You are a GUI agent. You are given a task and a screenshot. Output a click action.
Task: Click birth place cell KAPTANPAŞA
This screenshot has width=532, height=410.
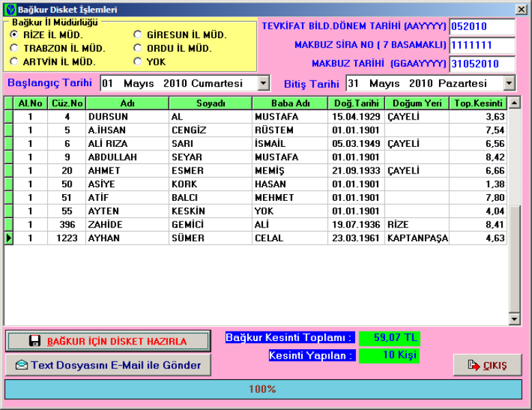tap(417, 238)
